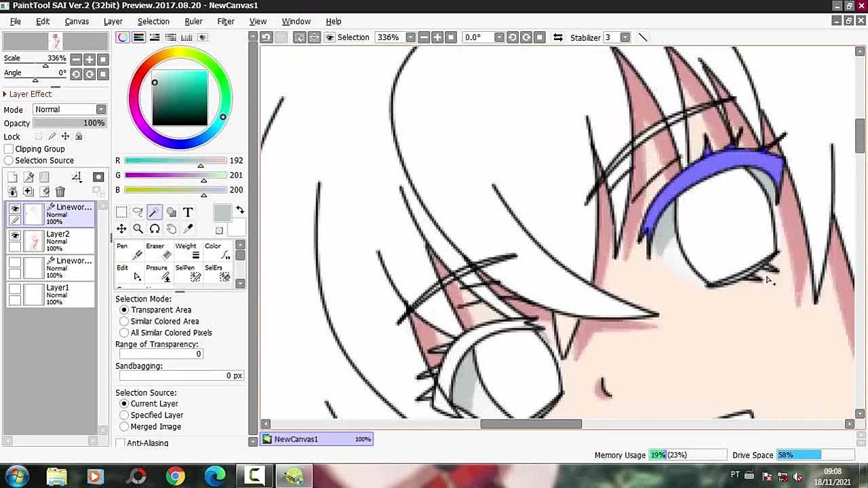Delete layer using the trash icon
Screen dimensions: 868x488
[60, 192]
